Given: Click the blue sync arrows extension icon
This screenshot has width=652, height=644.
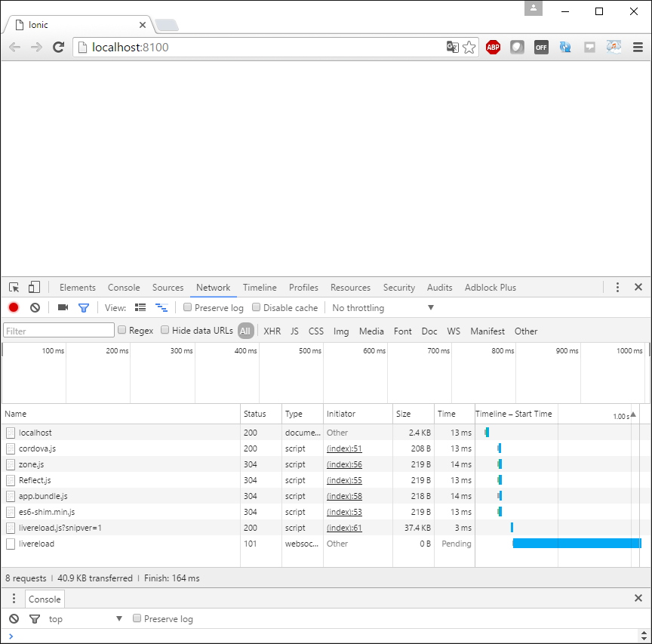Looking at the screenshot, I should coord(565,47).
